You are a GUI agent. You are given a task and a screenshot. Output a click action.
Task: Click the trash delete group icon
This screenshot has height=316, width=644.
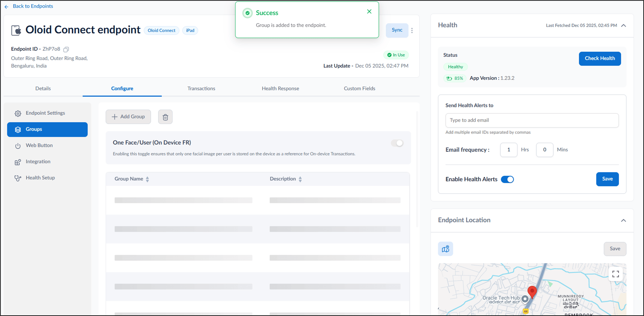point(165,117)
